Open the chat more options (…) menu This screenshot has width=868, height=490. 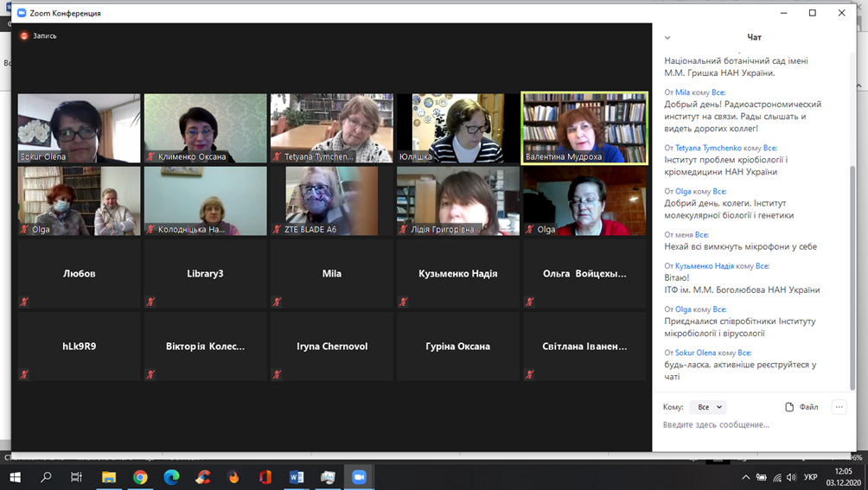(x=839, y=407)
